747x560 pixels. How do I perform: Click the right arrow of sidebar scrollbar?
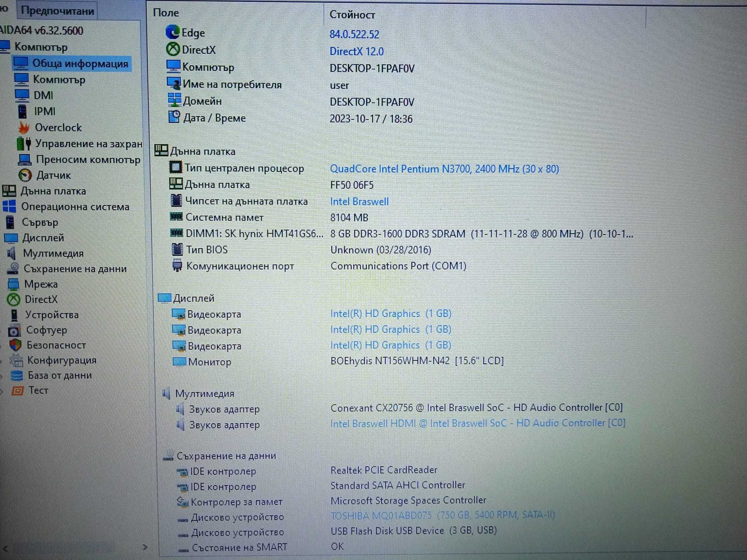click(145, 547)
